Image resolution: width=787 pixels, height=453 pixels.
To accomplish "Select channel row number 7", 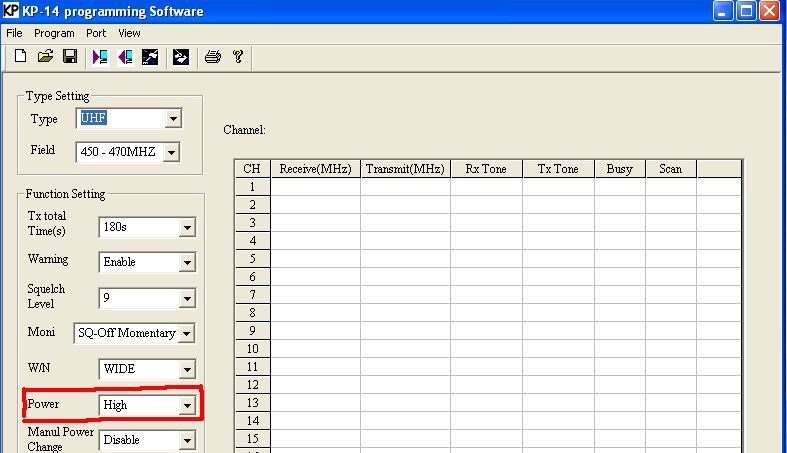I will (252, 295).
